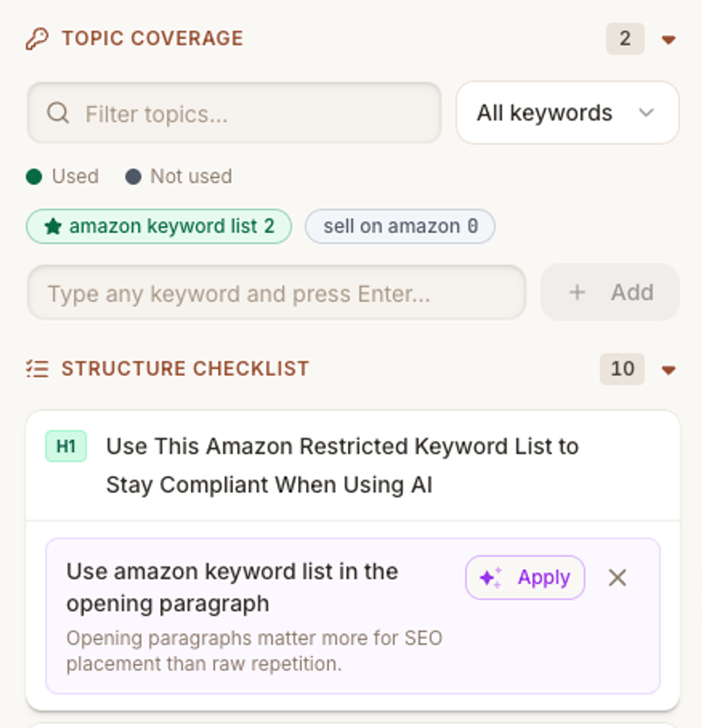Click the Used legend green dot

34,177
